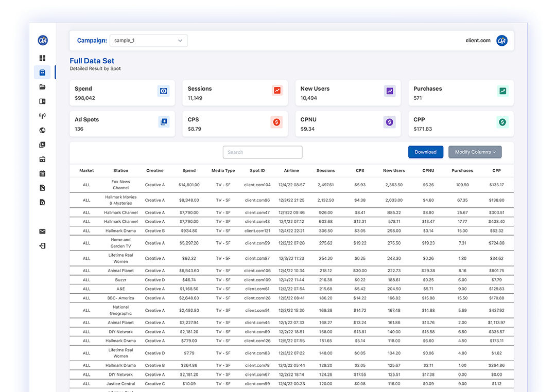Click the mail envelope sidebar icon
Image resolution: width=556 pixels, height=392 pixels.
click(42, 231)
